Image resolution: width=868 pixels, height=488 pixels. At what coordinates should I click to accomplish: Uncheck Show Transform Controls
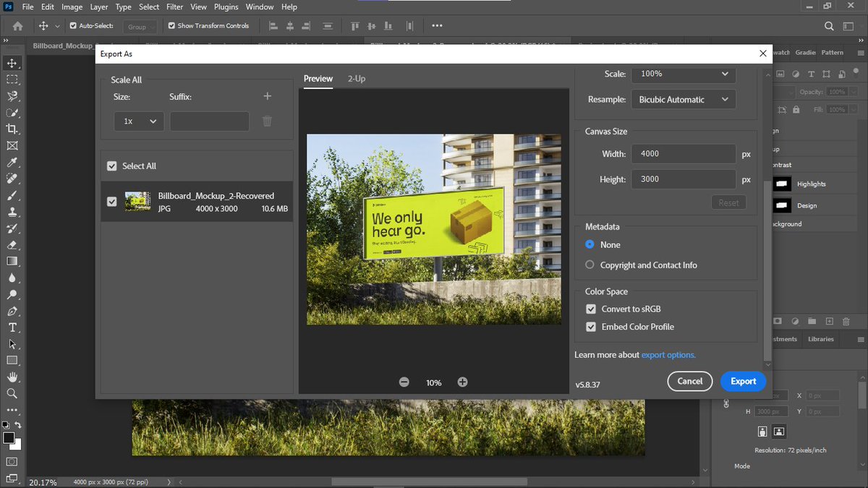coord(171,26)
